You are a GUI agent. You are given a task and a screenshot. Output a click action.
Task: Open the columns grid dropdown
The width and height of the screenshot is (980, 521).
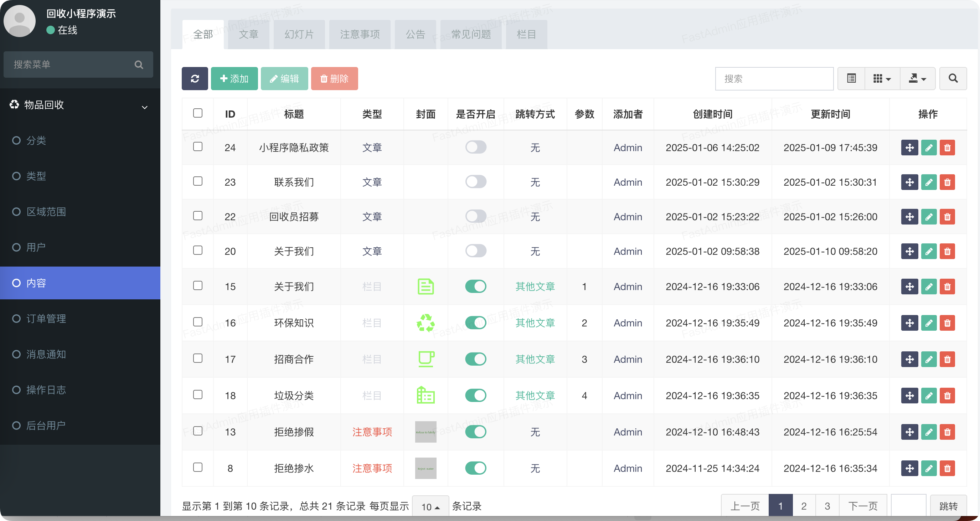click(x=882, y=79)
